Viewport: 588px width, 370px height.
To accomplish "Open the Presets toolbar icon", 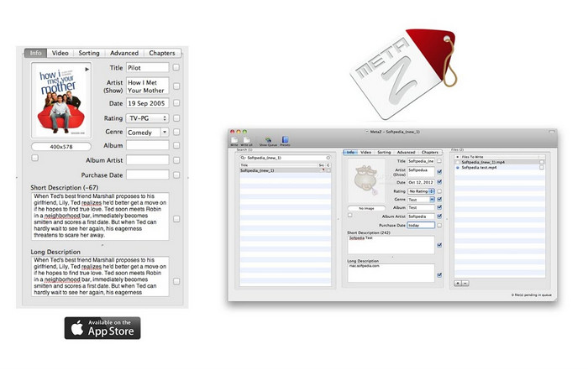I will [285, 141].
